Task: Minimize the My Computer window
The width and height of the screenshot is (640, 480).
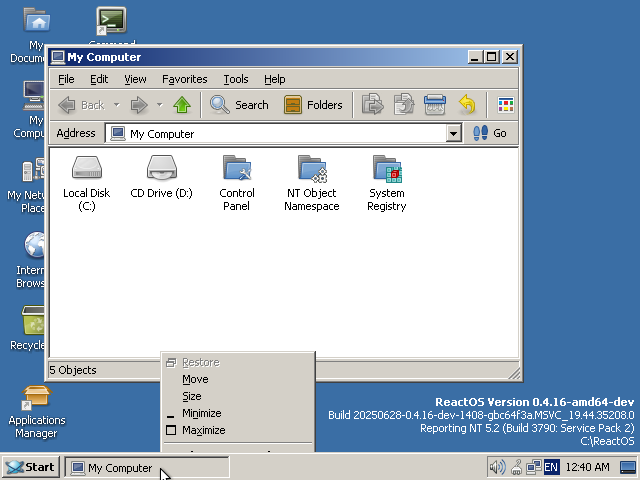Action: pyautogui.click(x=475, y=57)
